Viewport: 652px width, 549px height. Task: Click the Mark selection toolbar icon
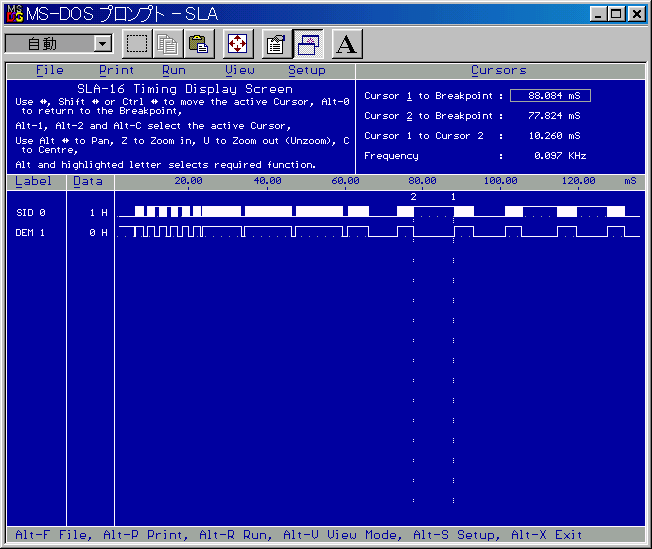[x=137, y=44]
